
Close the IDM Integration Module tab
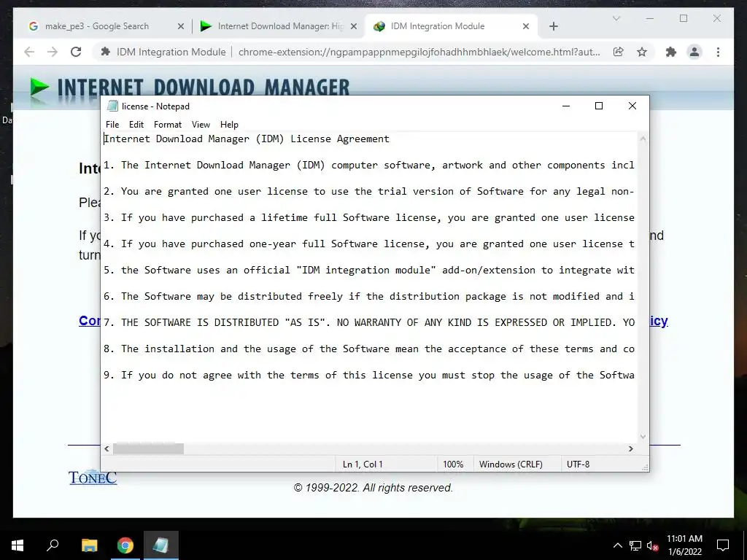click(526, 27)
